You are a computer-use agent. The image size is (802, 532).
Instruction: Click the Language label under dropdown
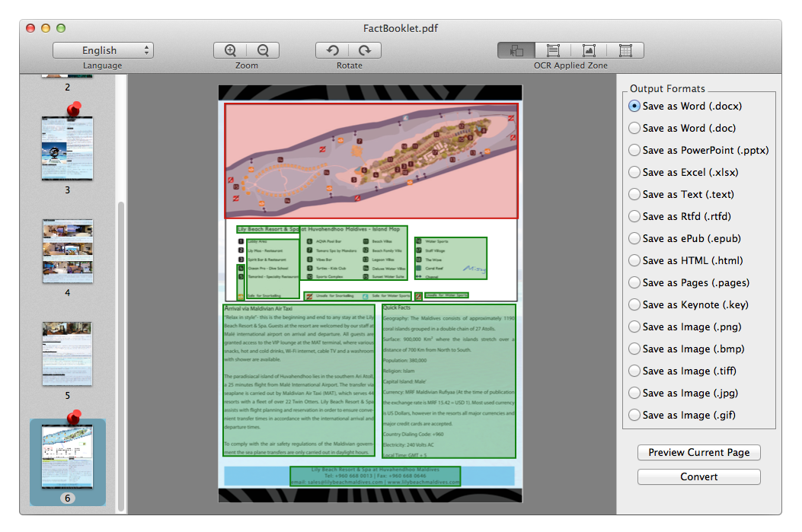coord(102,65)
